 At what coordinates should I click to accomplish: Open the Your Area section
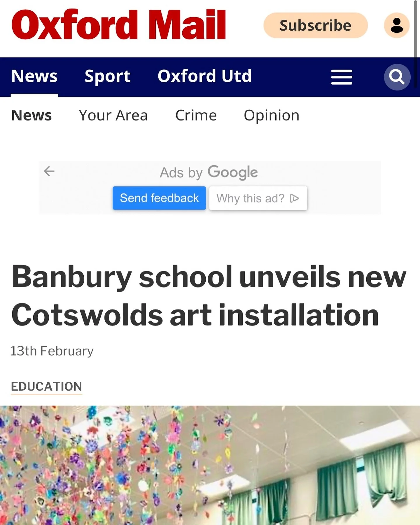point(113,115)
